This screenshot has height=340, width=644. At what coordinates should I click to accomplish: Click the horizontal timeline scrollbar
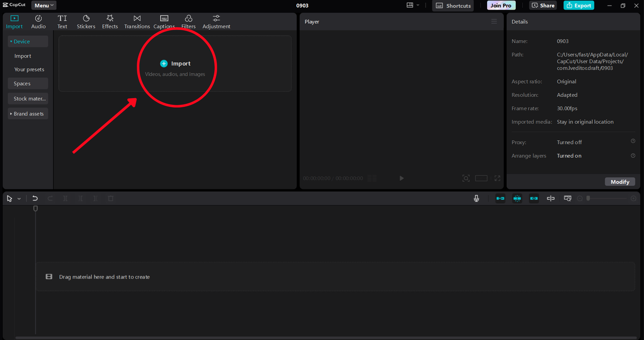pyautogui.click(x=326, y=337)
